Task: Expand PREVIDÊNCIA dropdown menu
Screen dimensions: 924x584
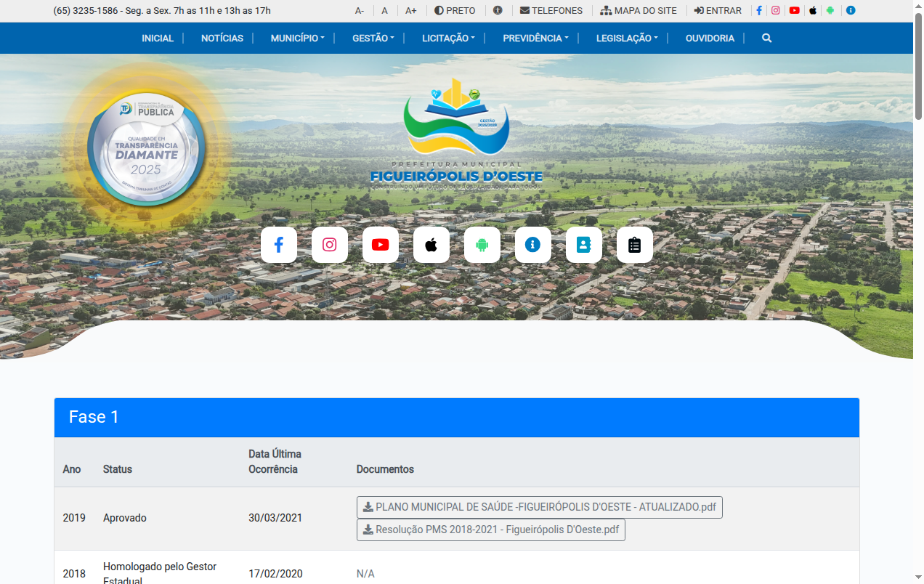Action: [536, 38]
